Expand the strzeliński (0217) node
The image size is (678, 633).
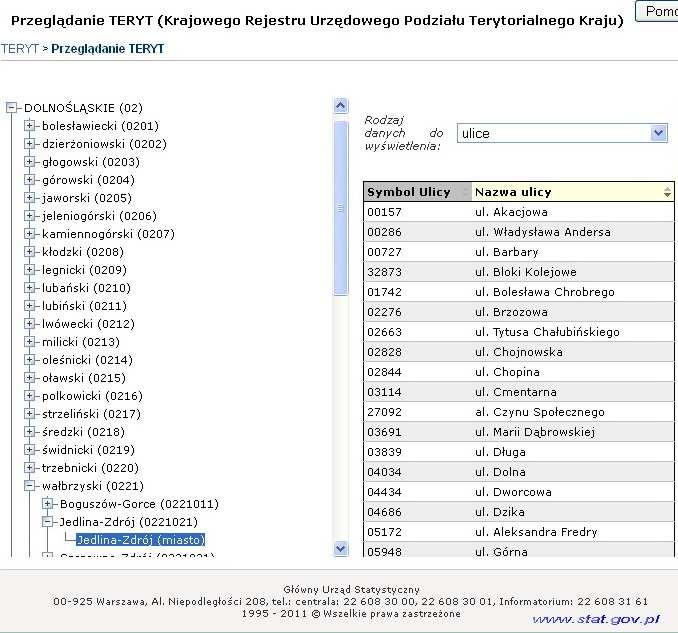point(29,414)
